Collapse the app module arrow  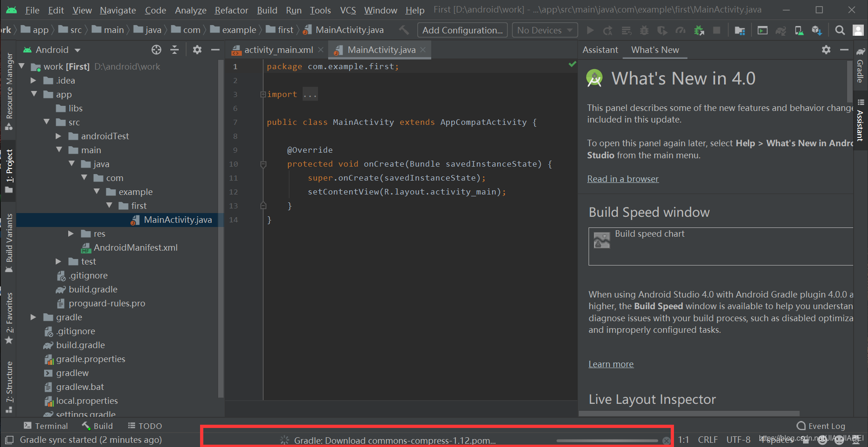point(34,94)
